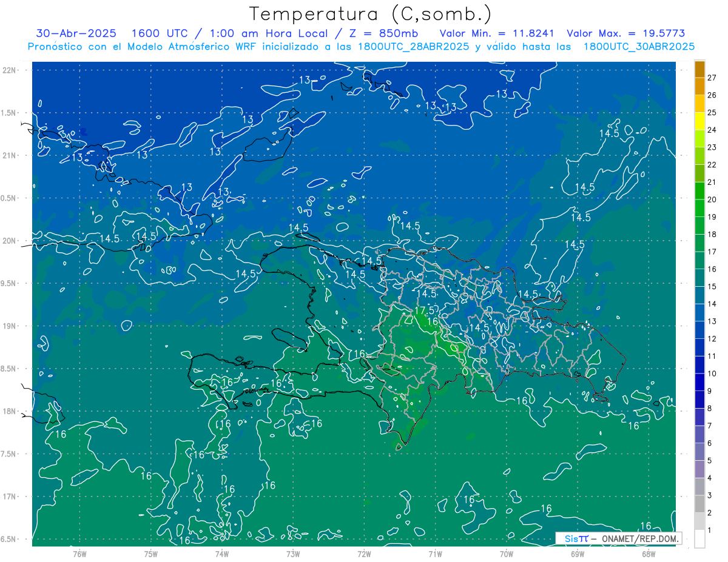Click the "27" label on the color scale
Viewport: 728px width, 562px height.
tap(712, 78)
